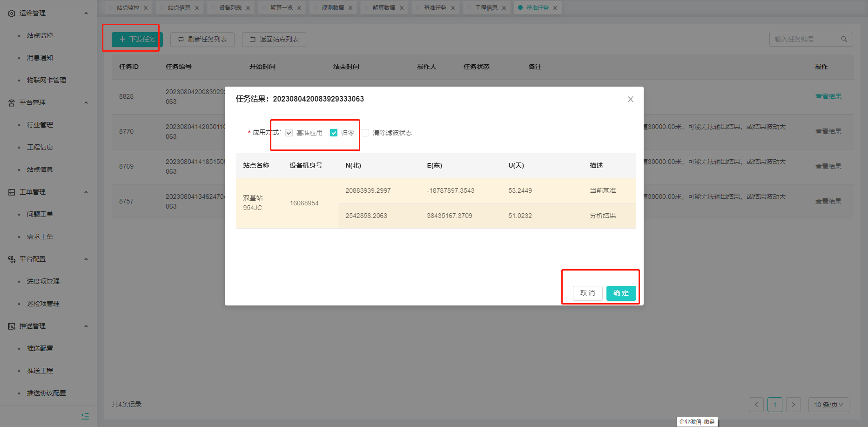Click the search magnifier icon in task number field
Viewport: 868px width, 427px height.
click(x=844, y=39)
